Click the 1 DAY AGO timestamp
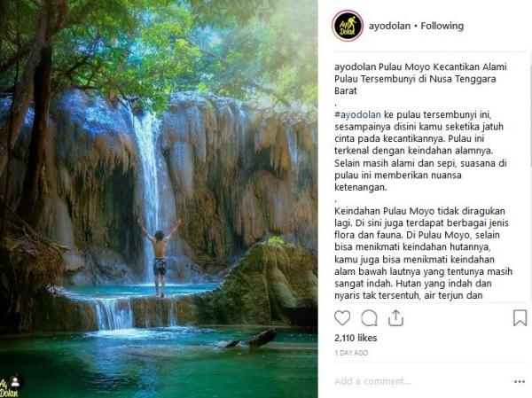Screen dimensions: 532x398 point(351,353)
